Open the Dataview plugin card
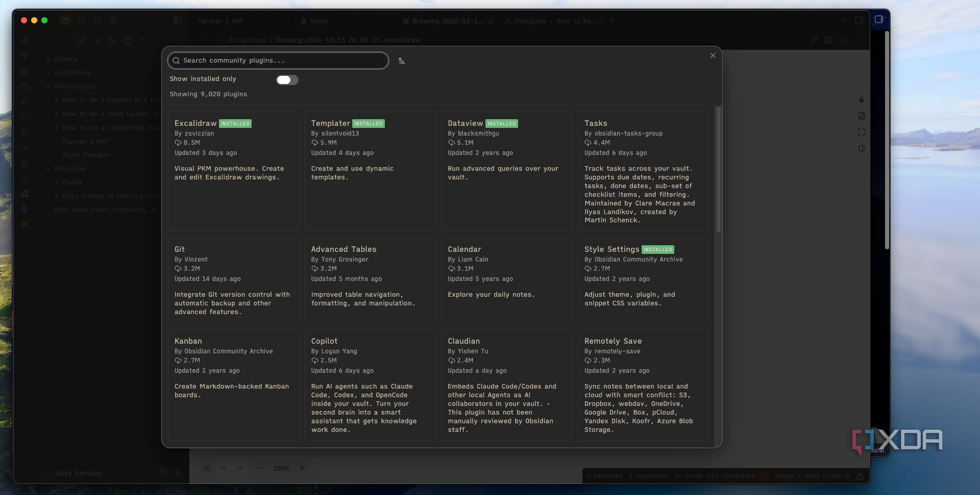The image size is (980, 495). click(506, 172)
